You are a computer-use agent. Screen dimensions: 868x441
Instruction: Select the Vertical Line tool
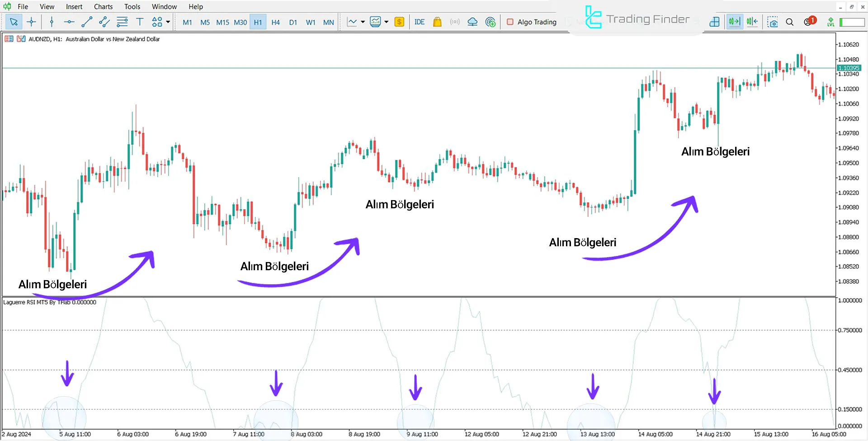(x=52, y=22)
